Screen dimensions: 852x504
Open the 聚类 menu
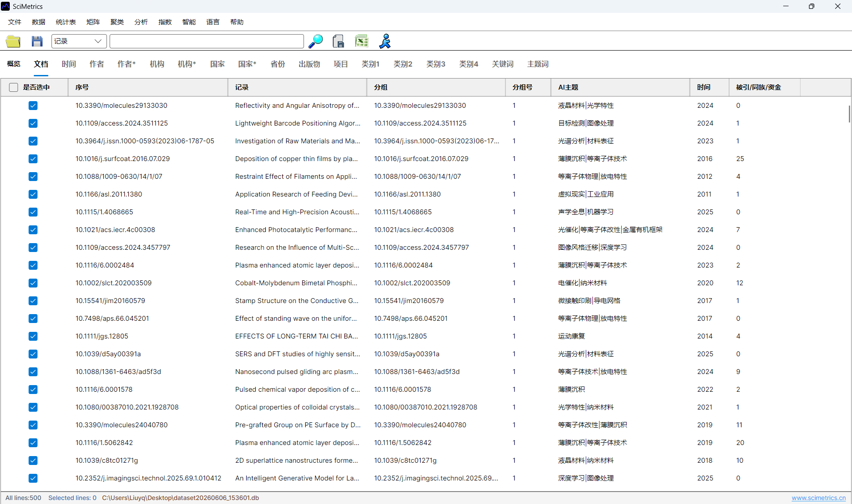point(117,22)
